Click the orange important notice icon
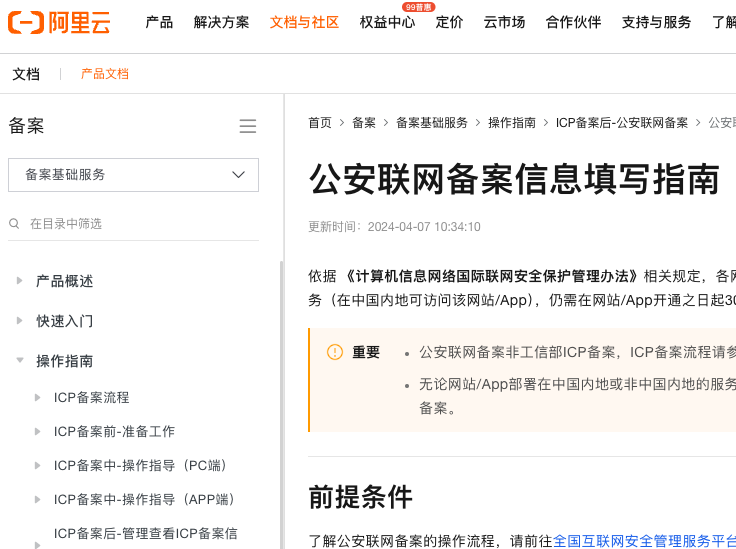736x549 pixels. [x=335, y=352]
